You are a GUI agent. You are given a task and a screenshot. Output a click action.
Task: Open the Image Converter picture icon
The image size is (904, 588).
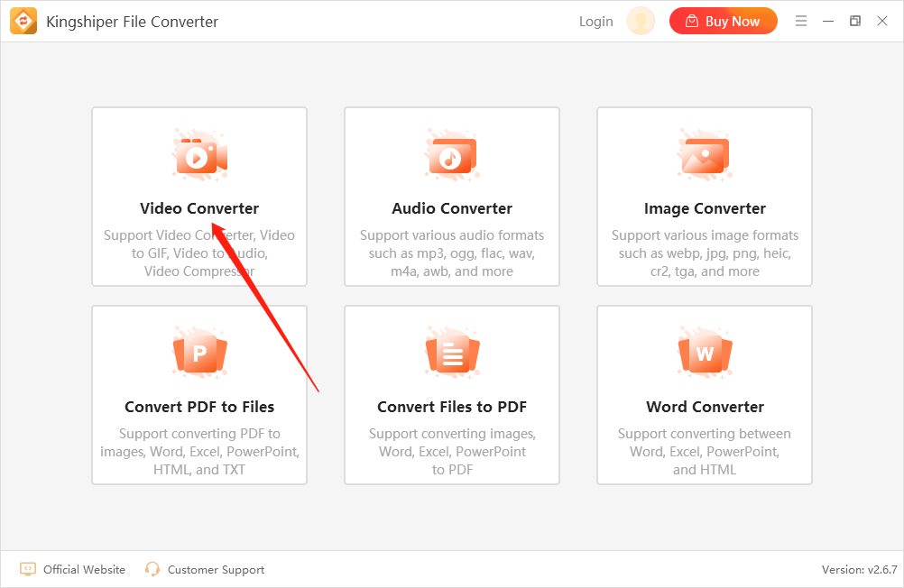point(705,156)
